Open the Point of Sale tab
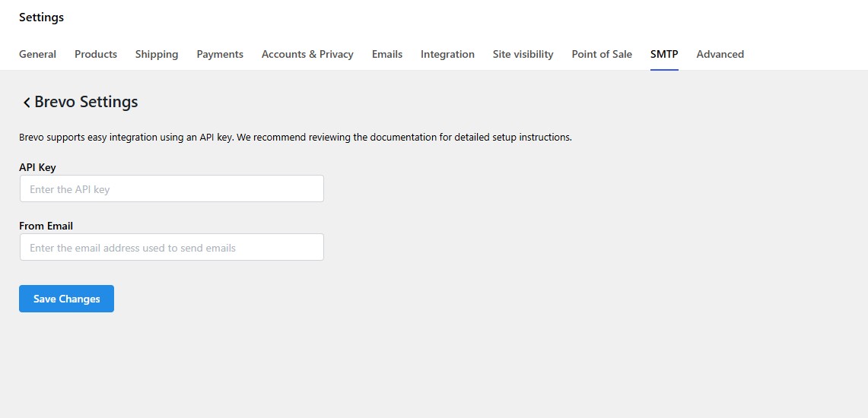Image resolution: width=868 pixels, height=418 pixels. pyautogui.click(x=602, y=54)
